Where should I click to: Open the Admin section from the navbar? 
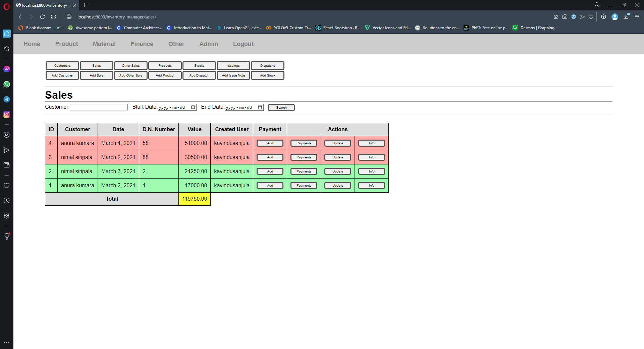coord(209,44)
